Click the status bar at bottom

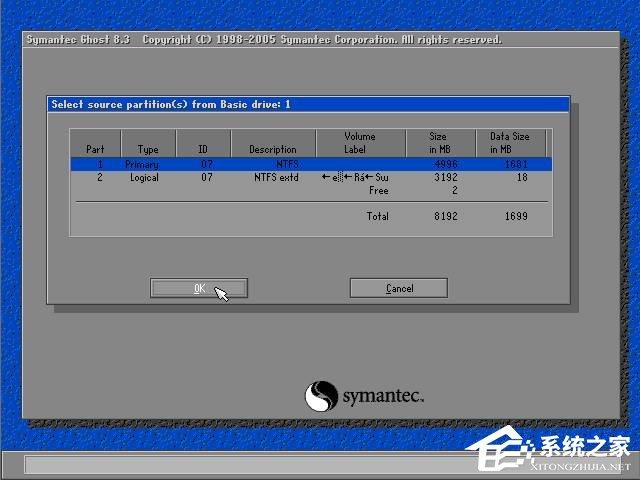pos(320,464)
